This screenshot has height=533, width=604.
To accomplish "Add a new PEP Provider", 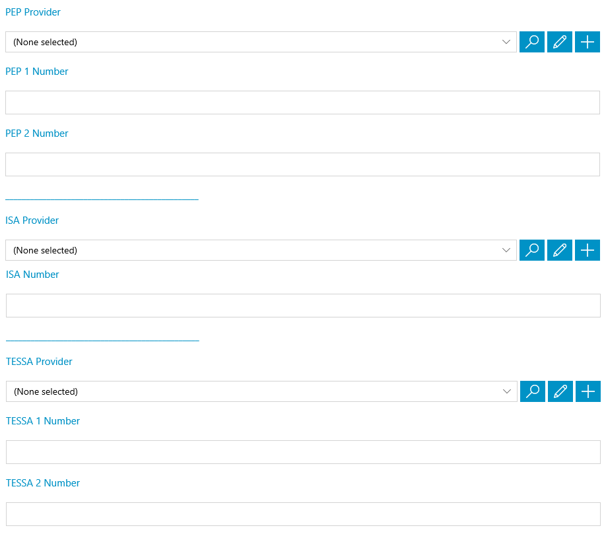I will 587,42.
